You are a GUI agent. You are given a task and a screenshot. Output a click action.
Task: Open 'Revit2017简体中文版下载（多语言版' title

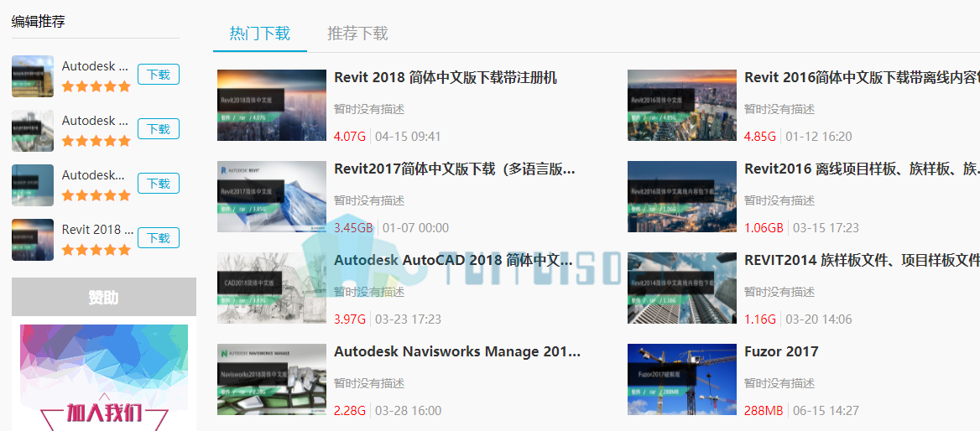coord(455,169)
